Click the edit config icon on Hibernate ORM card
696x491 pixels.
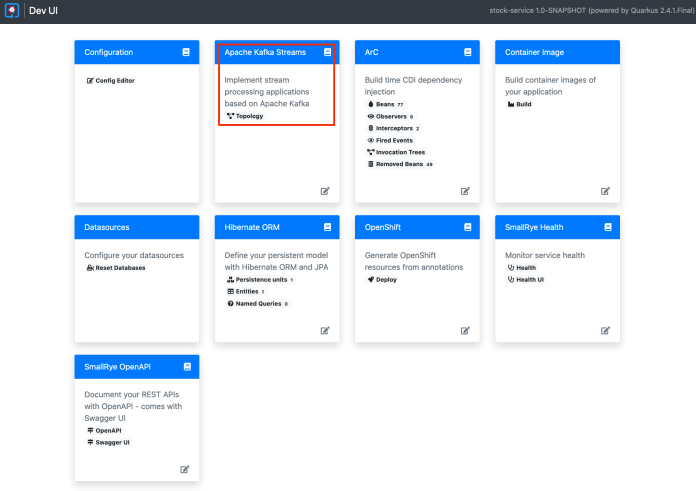click(x=325, y=330)
